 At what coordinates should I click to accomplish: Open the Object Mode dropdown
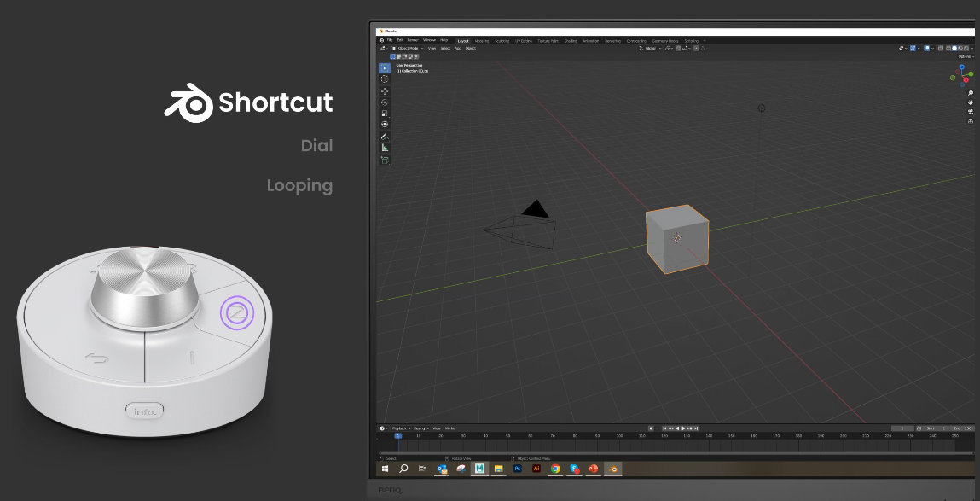point(407,49)
